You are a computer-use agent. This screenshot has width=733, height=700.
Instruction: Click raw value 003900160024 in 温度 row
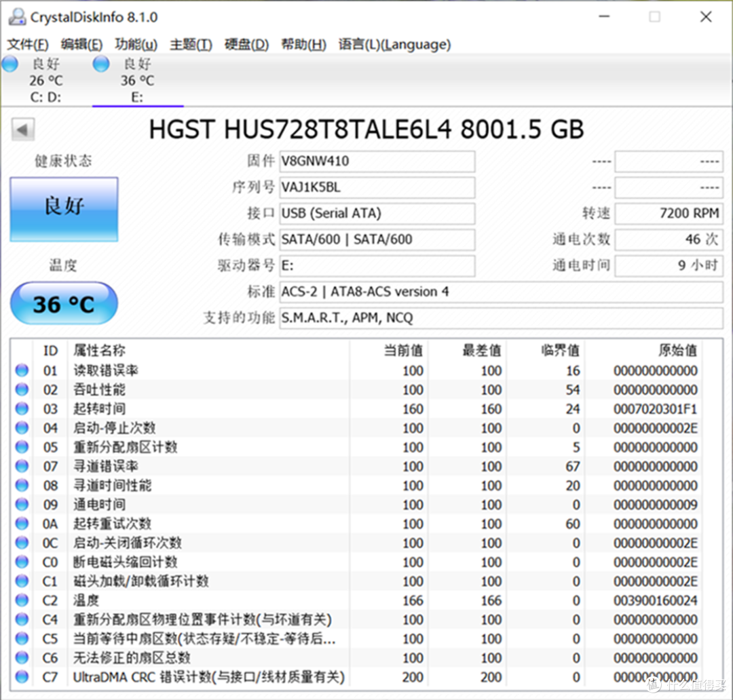click(656, 600)
